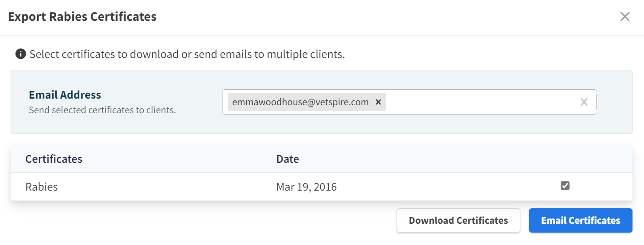Click the separator bar at email field's right edge
The width and height of the screenshot is (644, 245).
tap(596, 102)
